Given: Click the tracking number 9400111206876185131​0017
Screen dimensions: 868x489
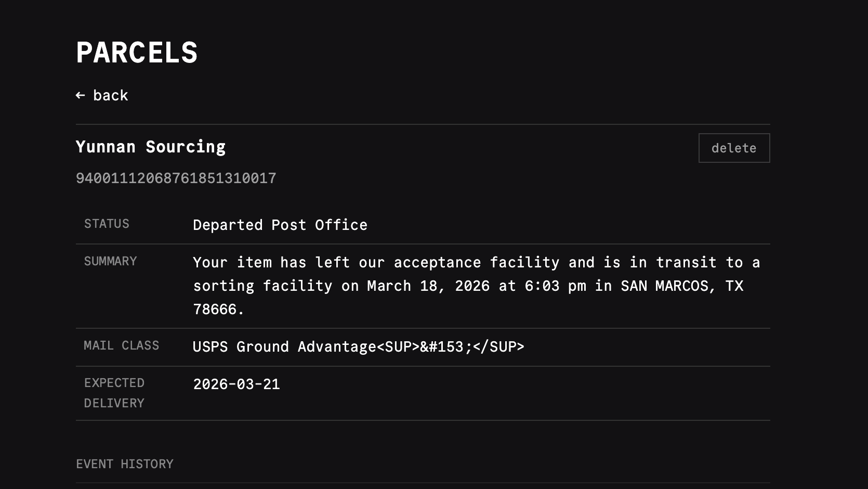Looking at the screenshot, I should coord(176,178).
